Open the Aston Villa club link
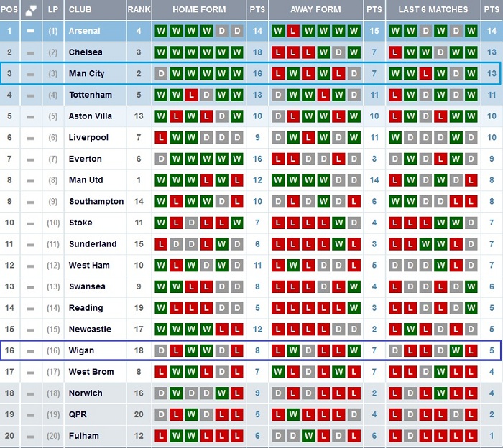The width and height of the screenshot is (503, 448). [x=90, y=116]
